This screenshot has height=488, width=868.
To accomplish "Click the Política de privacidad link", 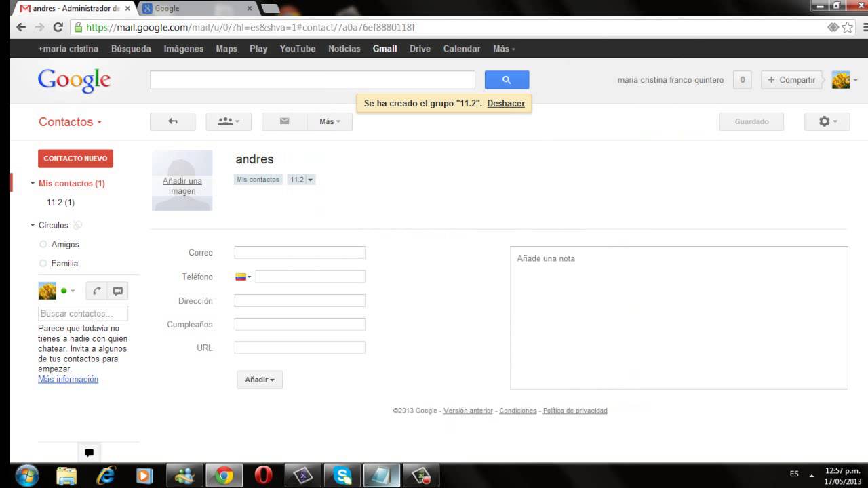I will tap(575, 411).
